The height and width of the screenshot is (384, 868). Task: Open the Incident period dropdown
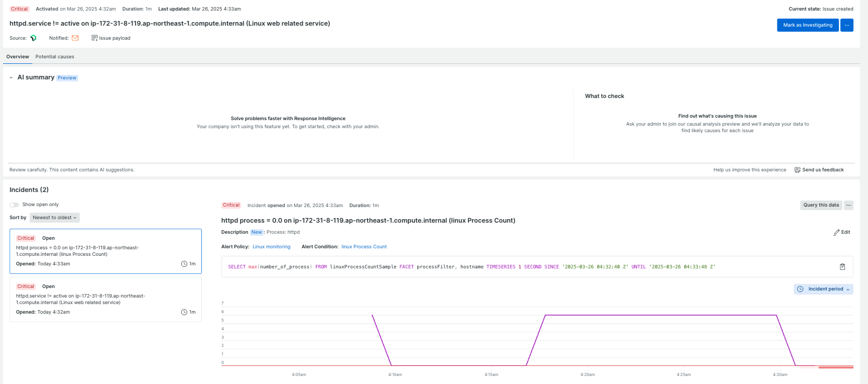coord(823,289)
